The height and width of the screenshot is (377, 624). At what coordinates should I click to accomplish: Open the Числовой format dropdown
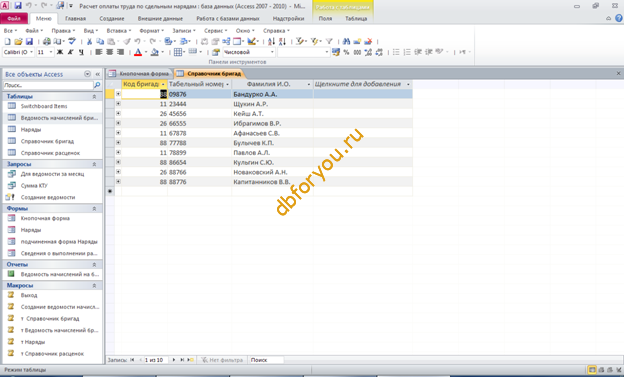tap(272, 52)
